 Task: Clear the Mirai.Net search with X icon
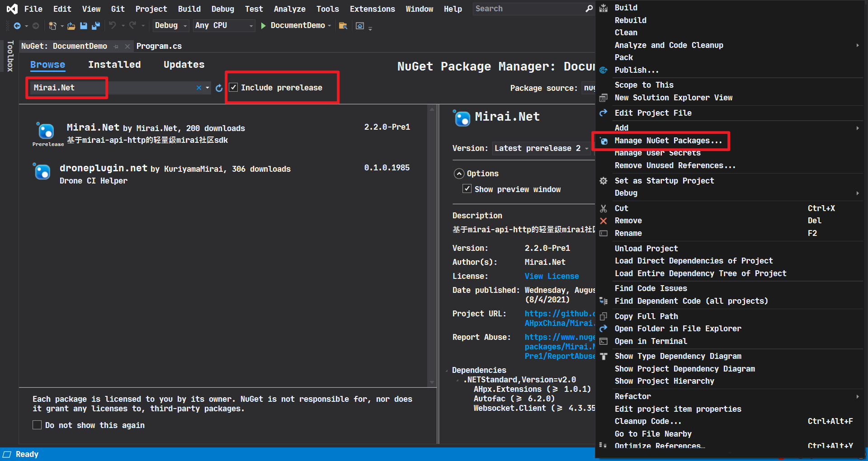[199, 88]
